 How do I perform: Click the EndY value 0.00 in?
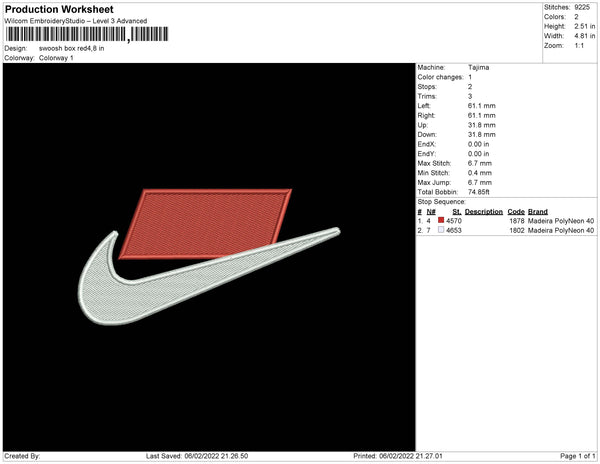[x=478, y=154]
